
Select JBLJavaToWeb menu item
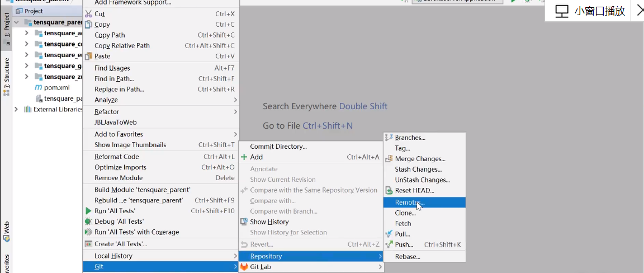[160, 123]
